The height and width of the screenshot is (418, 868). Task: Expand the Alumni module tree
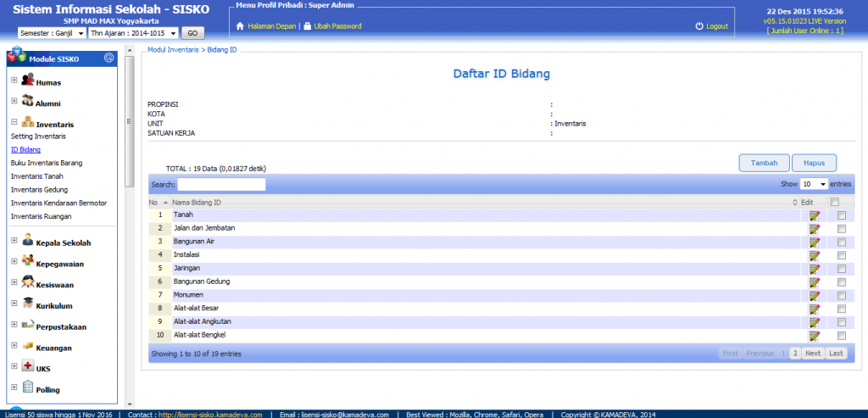pos(14,101)
